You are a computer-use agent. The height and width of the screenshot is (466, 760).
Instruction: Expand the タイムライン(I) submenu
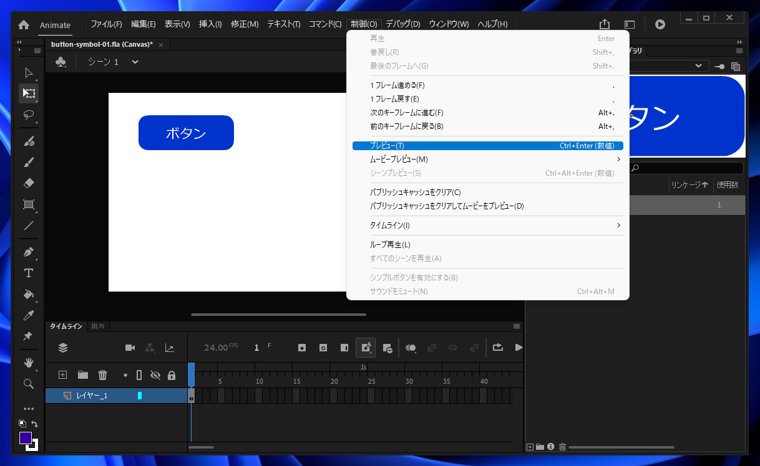point(488,225)
